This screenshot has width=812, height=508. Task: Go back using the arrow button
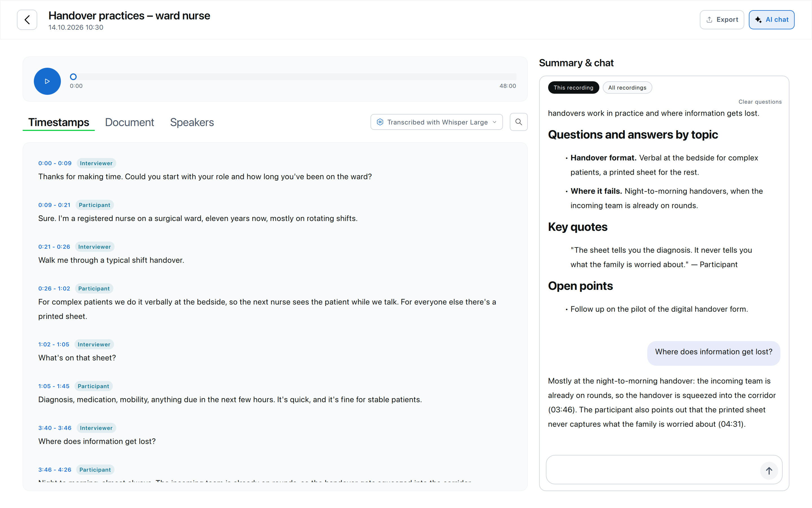point(27,20)
